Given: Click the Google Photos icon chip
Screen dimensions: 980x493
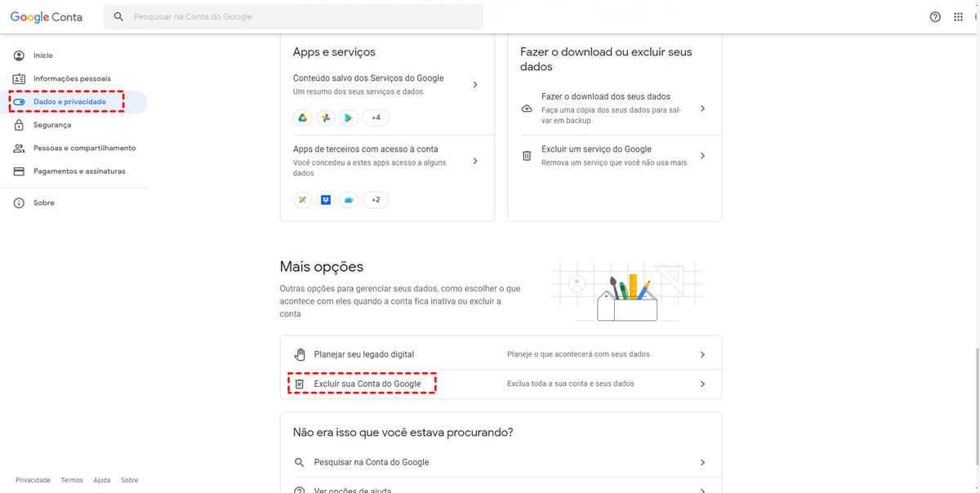Looking at the screenshot, I should coord(326,118).
